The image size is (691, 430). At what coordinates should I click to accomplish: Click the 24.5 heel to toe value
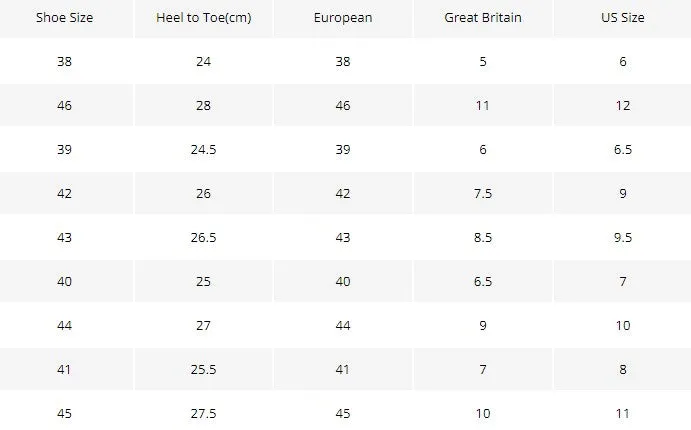(x=204, y=149)
